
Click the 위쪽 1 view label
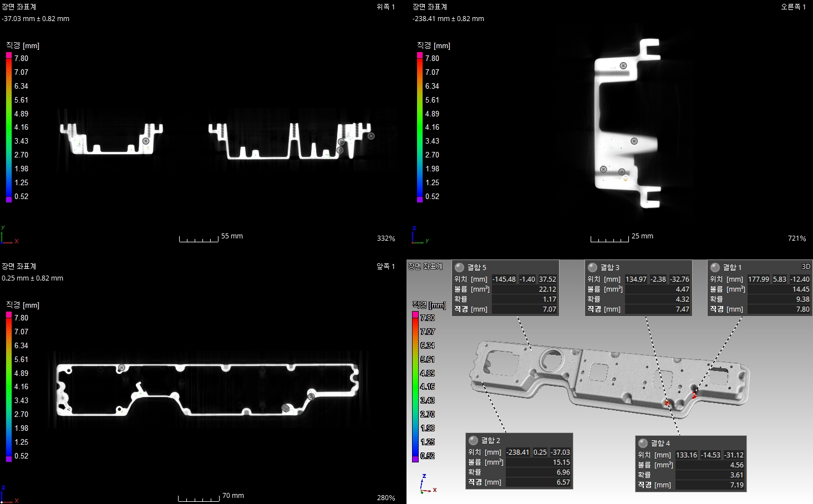pyautogui.click(x=385, y=7)
